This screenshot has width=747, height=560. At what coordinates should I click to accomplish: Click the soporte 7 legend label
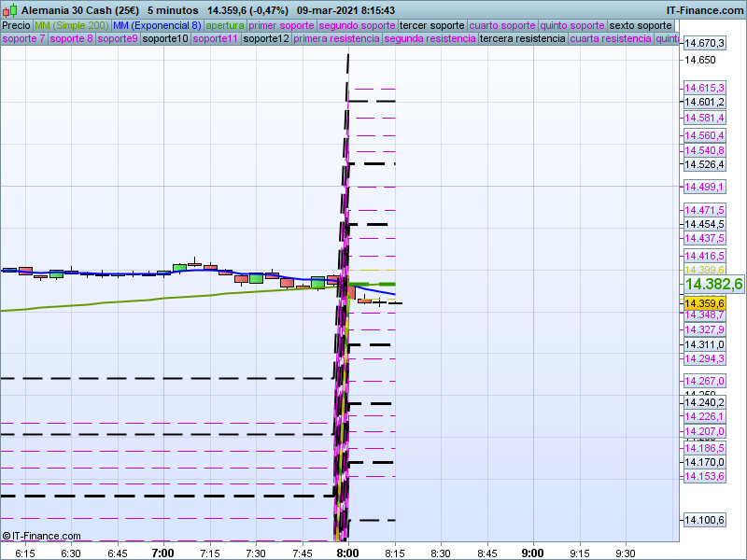(x=23, y=39)
